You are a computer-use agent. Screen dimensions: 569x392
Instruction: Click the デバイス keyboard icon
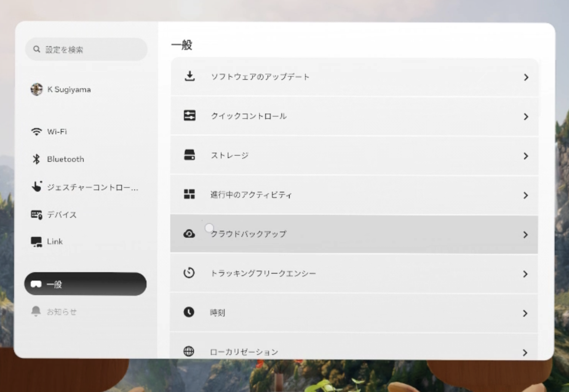click(36, 215)
